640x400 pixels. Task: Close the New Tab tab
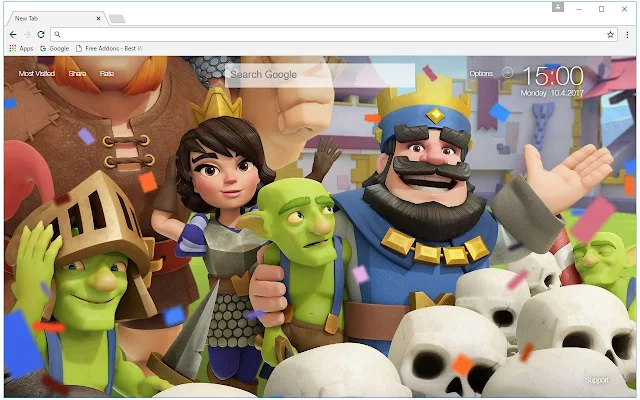(98, 18)
